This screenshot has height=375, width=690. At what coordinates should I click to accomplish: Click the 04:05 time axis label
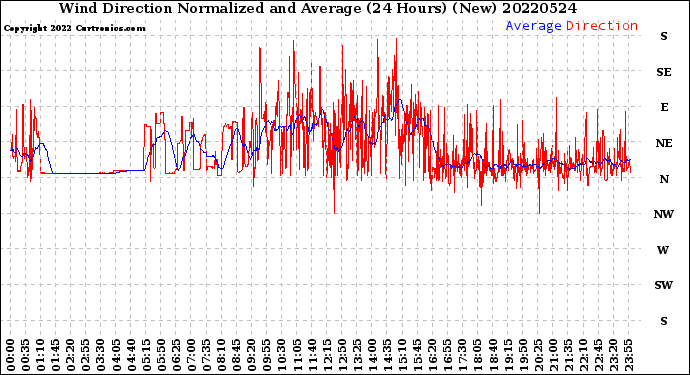pyautogui.click(x=116, y=355)
